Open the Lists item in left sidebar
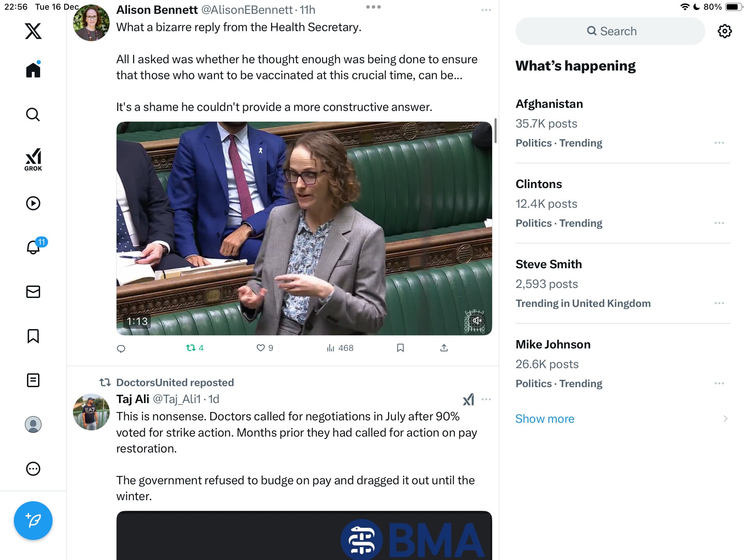The width and height of the screenshot is (747, 560). point(33,380)
